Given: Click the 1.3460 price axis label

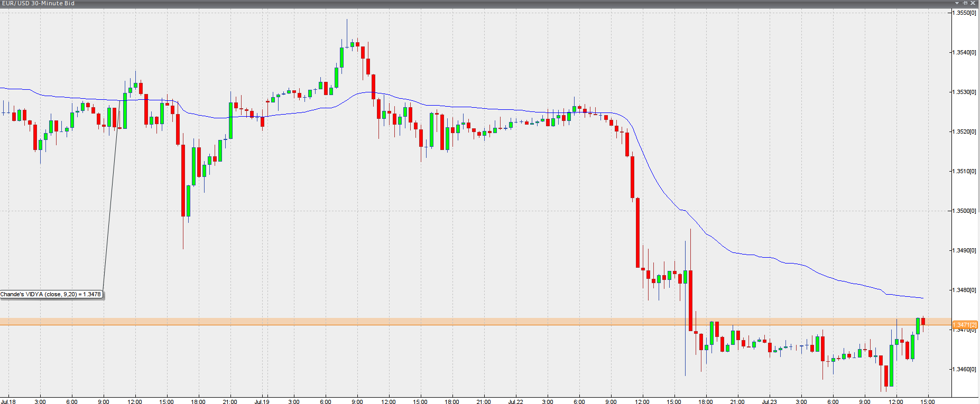Looking at the screenshot, I should pyautogui.click(x=965, y=369).
